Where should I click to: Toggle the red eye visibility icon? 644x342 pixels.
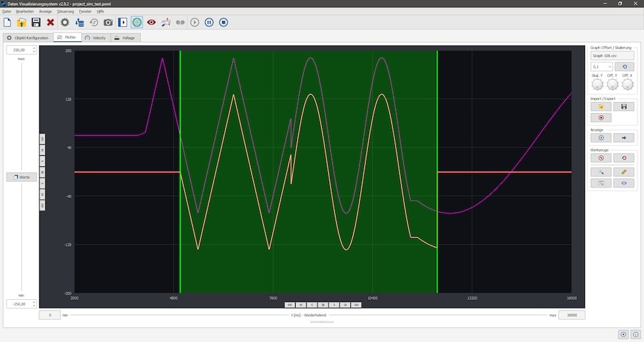[x=151, y=22]
